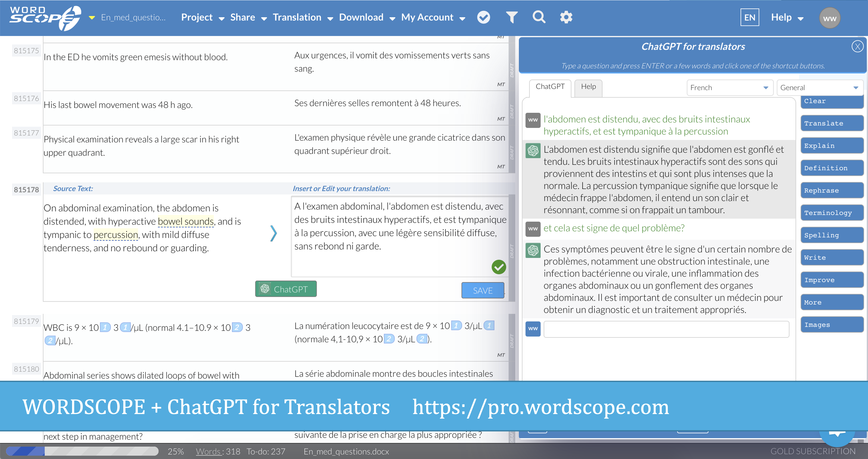This screenshot has height=459, width=868.
Task: Click the ChatGPT question input field
Action: (x=666, y=329)
